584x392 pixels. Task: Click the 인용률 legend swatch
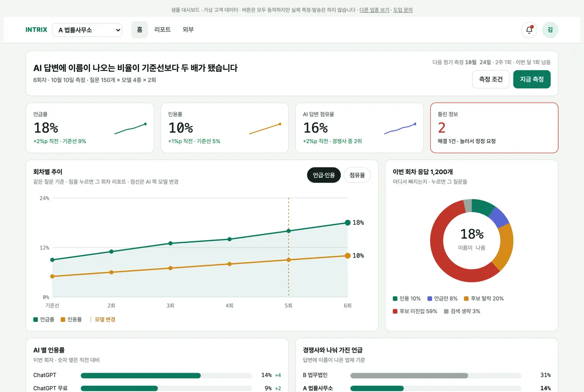pyautogui.click(x=63, y=320)
